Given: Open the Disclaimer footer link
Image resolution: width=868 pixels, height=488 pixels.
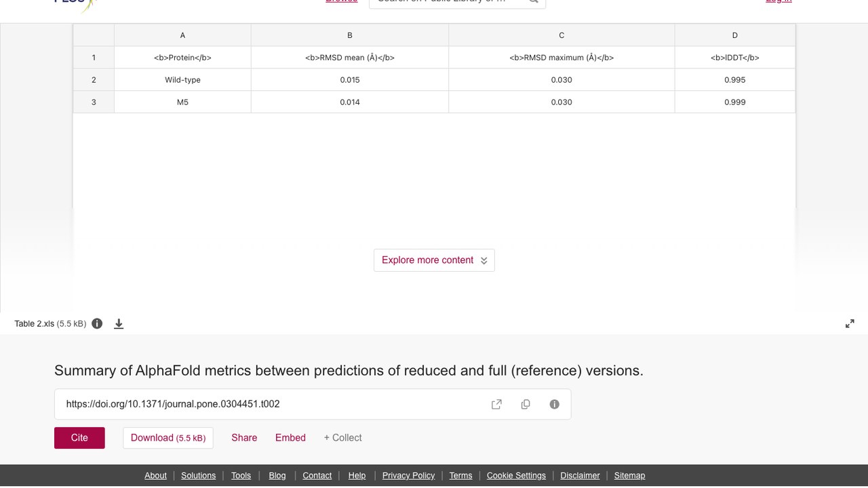Looking at the screenshot, I should [x=580, y=476].
